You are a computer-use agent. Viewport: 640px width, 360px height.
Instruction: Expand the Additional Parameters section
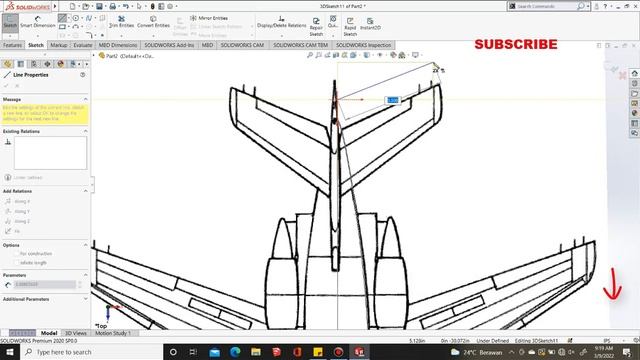[x=85, y=299]
